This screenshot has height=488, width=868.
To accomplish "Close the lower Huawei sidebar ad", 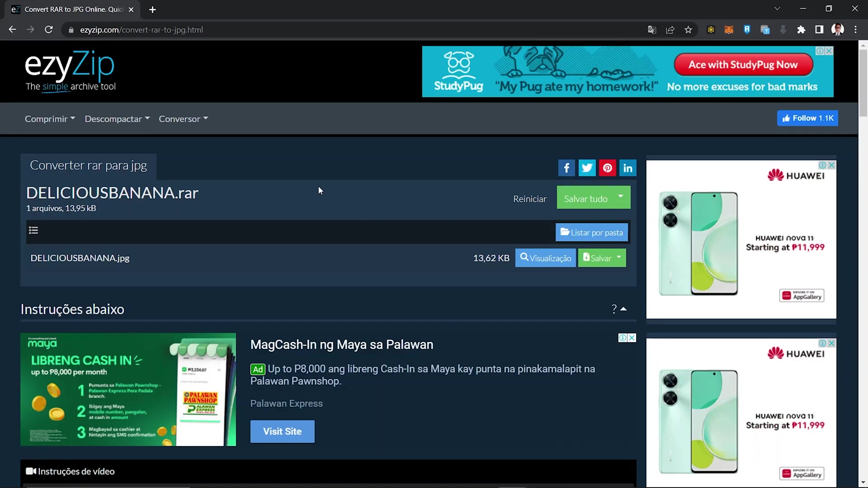I will 831,343.
